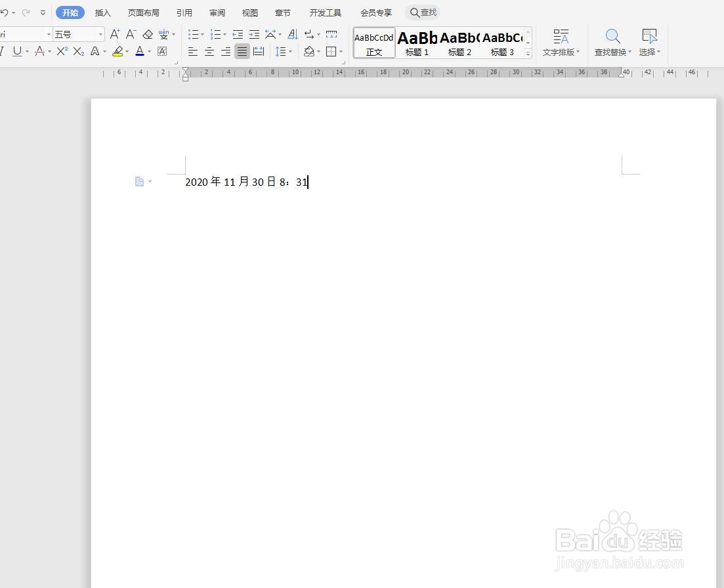Open 选择 selection tool
724x588 pixels.
(650, 43)
